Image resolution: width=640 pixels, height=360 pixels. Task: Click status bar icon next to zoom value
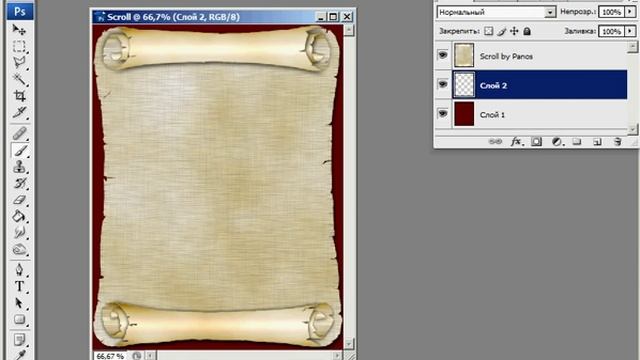coord(136,356)
